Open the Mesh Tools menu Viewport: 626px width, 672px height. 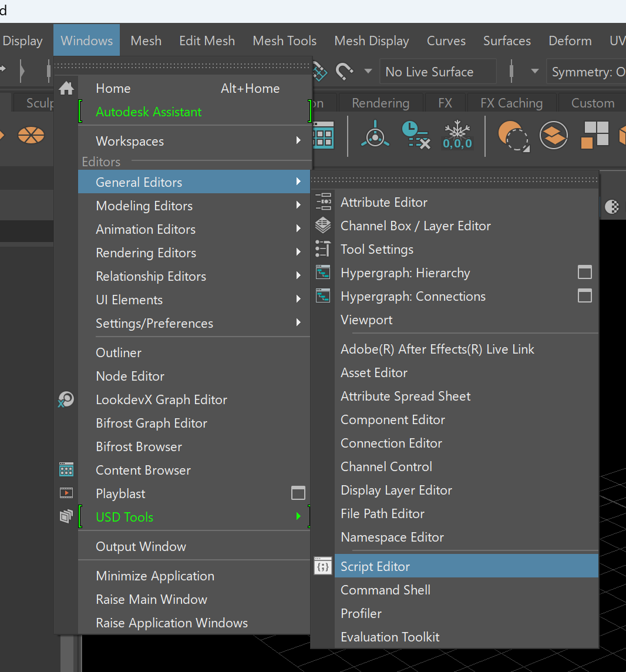(284, 41)
